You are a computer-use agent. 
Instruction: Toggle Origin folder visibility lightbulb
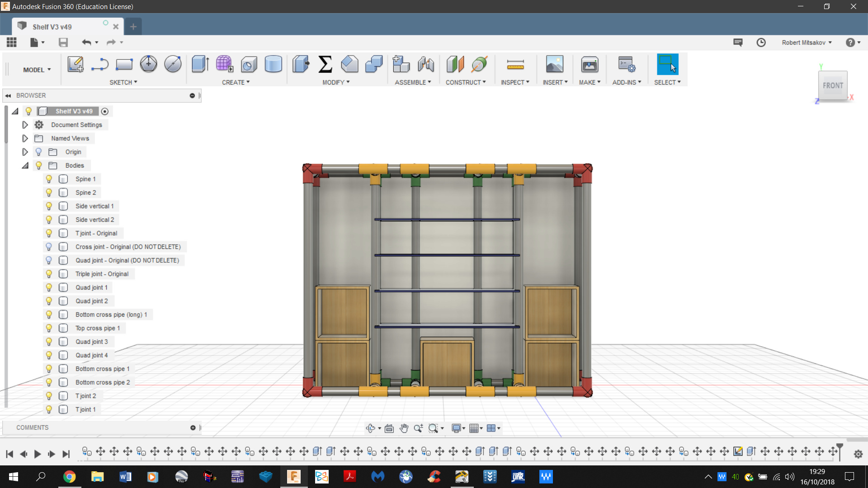point(38,152)
